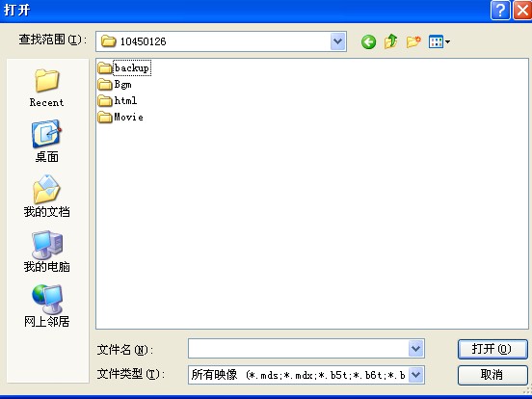The width and height of the screenshot is (532, 399).
Task: Expand the 查找范围 folder dropdown
Action: pyautogui.click(x=337, y=41)
